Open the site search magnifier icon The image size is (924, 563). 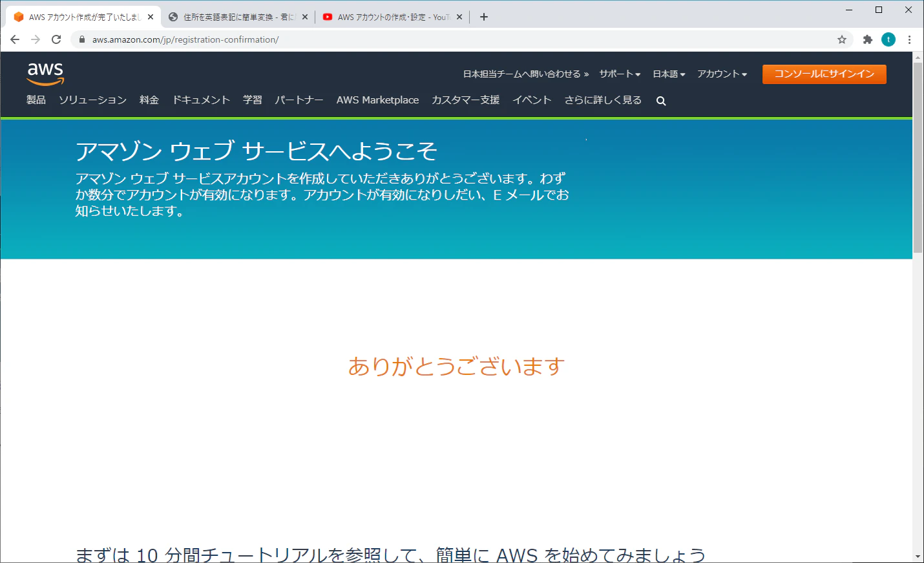tap(661, 101)
